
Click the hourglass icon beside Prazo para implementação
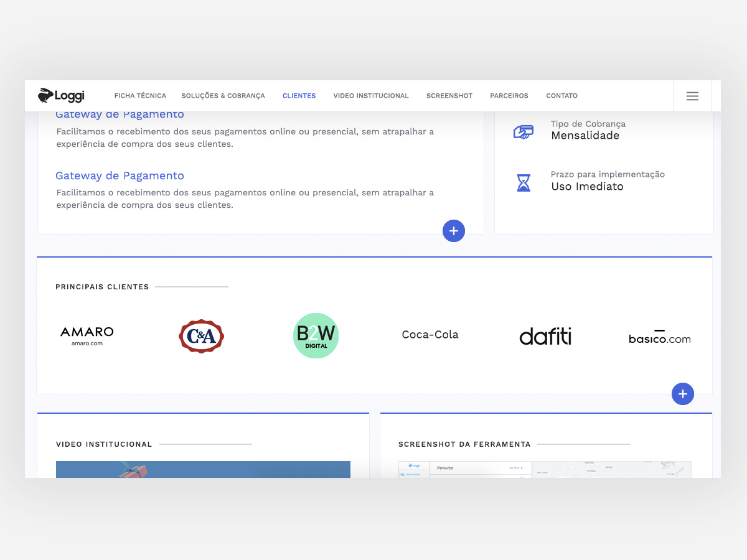pos(524,182)
